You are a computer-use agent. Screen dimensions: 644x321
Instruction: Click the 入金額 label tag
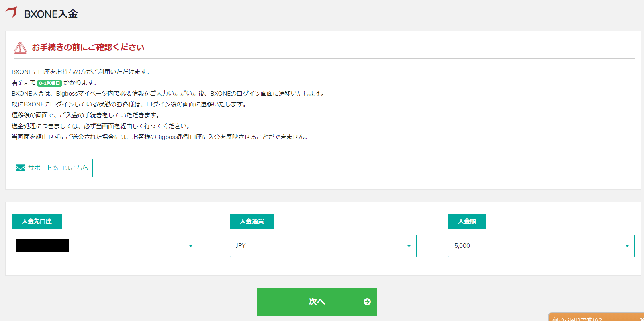point(467,221)
